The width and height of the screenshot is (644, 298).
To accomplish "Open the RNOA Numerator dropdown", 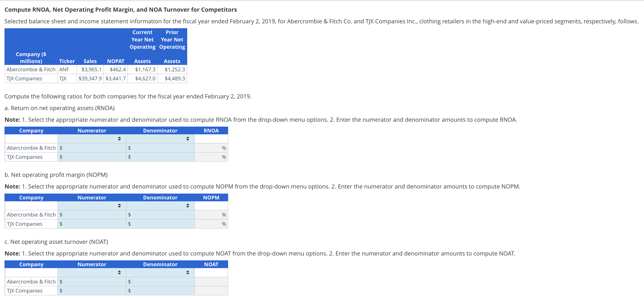I will pos(119,139).
